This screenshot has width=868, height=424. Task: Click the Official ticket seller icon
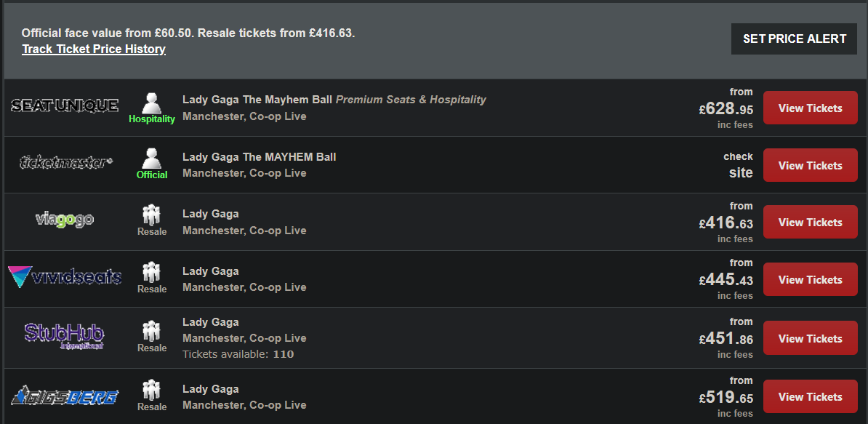click(152, 159)
